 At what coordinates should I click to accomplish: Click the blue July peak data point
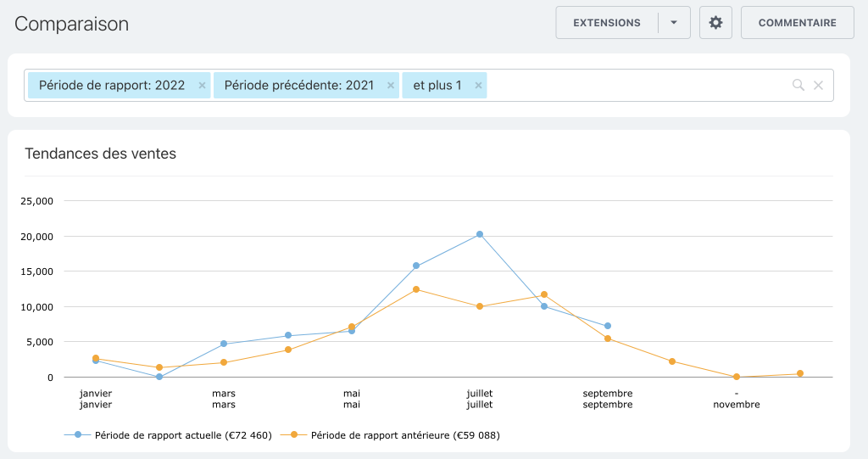coord(480,234)
